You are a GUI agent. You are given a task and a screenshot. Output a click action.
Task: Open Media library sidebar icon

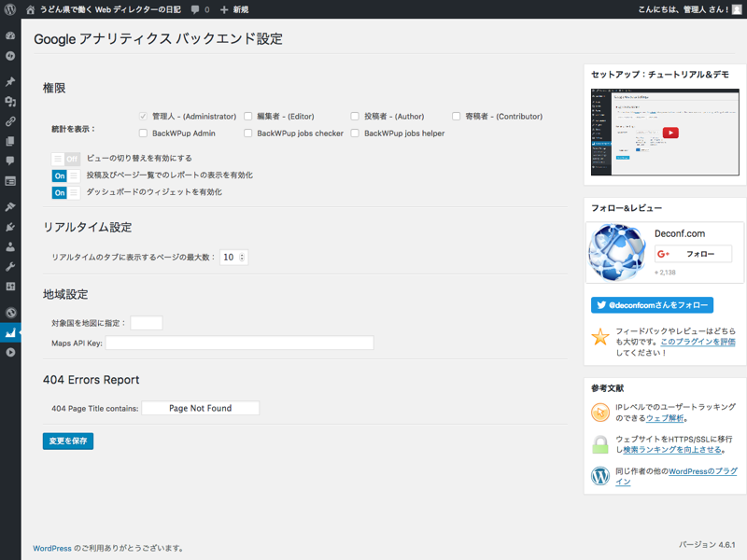pyautogui.click(x=10, y=102)
